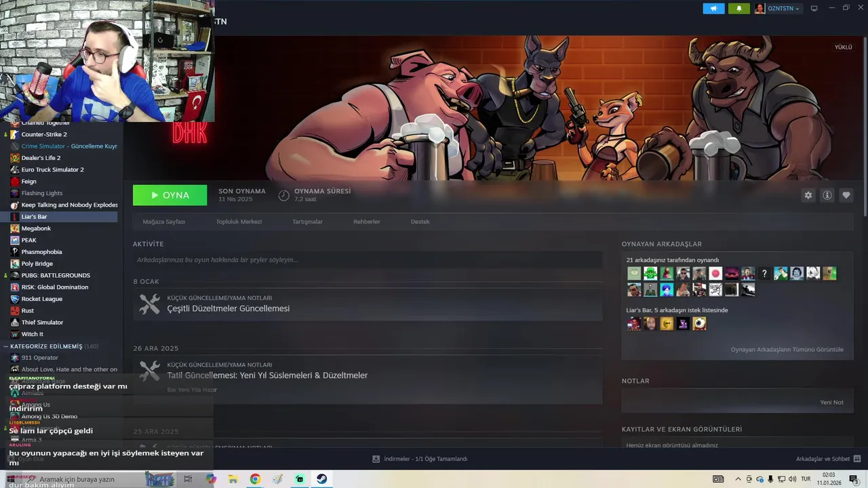Open the Topluluk Merkezi tab
Image resolution: width=868 pixels, height=488 pixels.
pyautogui.click(x=239, y=222)
